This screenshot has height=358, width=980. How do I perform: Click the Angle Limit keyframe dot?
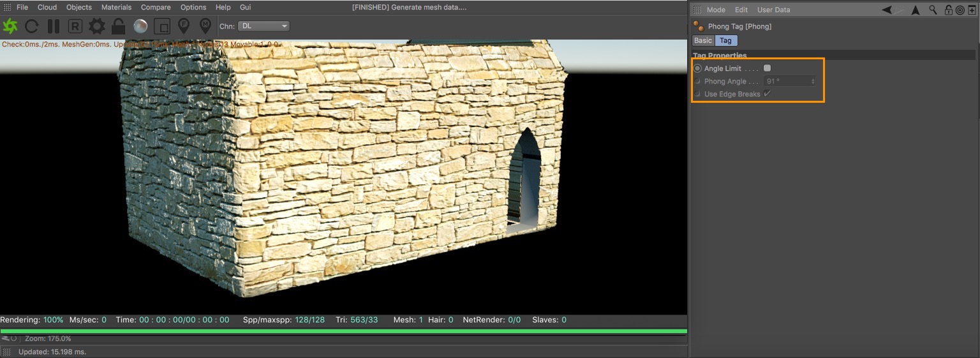697,68
